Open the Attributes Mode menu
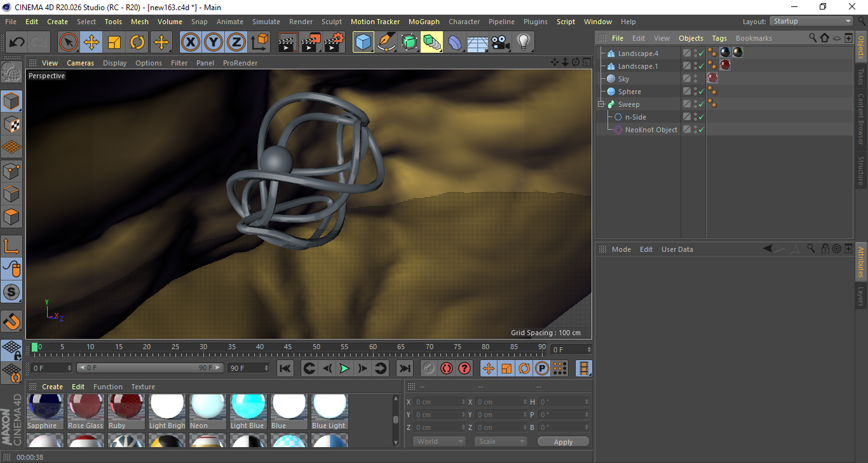Image resolution: width=868 pixels, height=463 pixels. pyautogui.click(x=621, y=249)
